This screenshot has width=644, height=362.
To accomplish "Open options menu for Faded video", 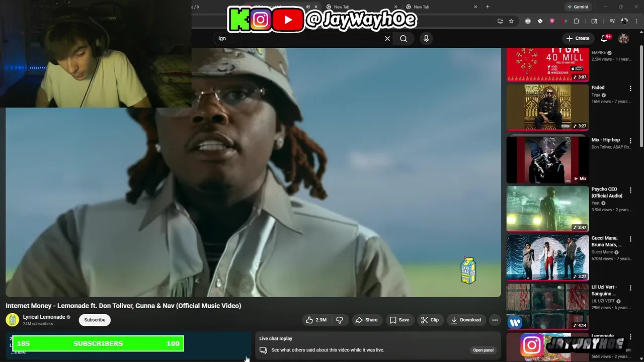I will click(630, 88).
